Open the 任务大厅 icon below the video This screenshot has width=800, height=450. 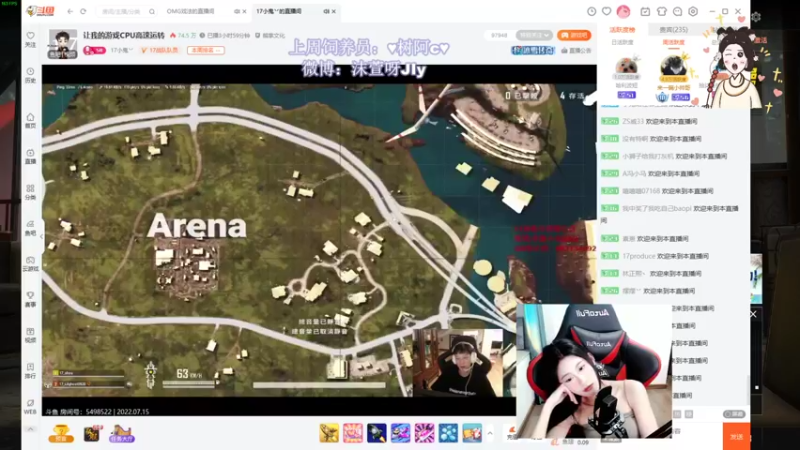(x=121, y=433)
